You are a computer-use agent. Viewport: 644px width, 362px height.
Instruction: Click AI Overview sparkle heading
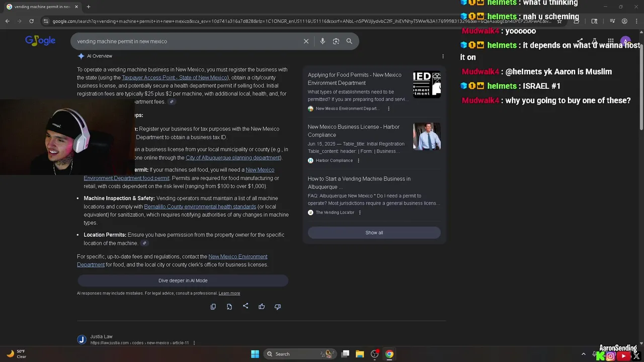pos(95,56)
